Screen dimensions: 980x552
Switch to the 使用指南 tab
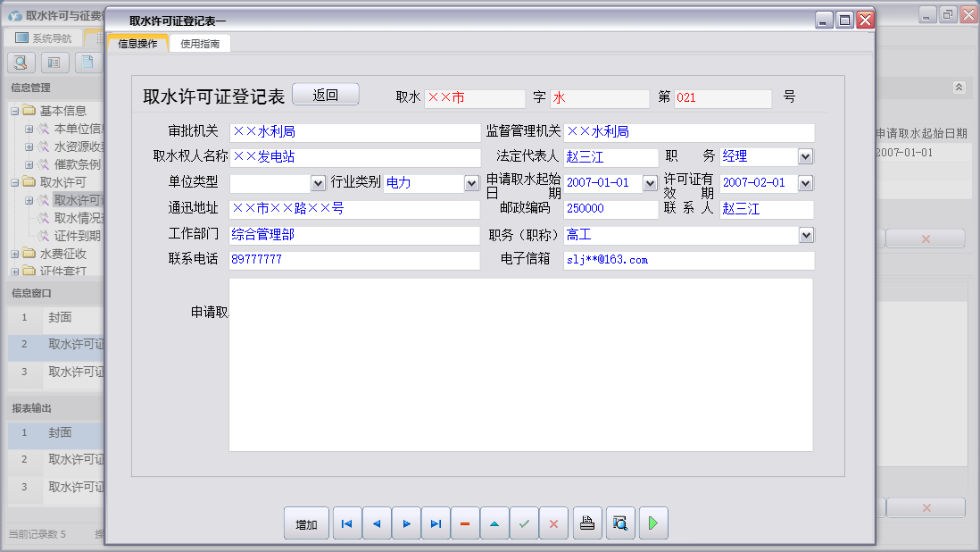(x=200, y=42)
